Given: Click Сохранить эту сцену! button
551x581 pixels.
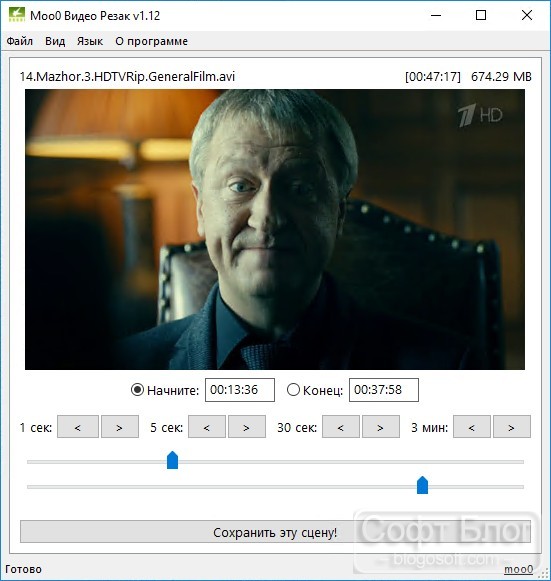Looking at the screenshot, I should coord(275,532).
